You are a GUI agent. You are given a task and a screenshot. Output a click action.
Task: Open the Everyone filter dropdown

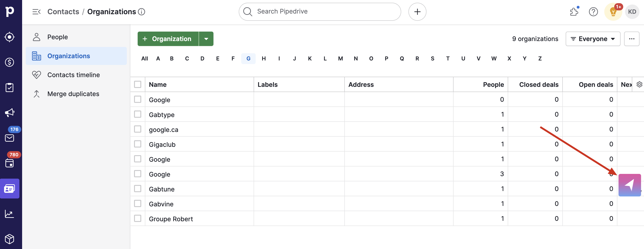click(x=593, y=39)
